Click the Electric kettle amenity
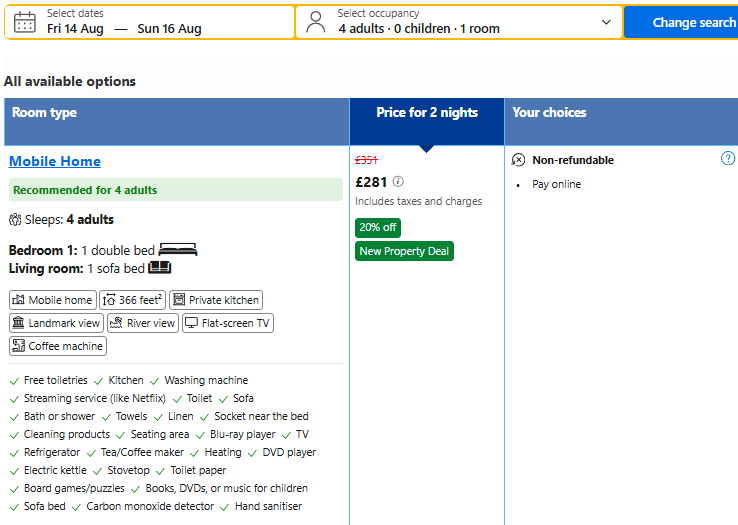 pos(55,470)
